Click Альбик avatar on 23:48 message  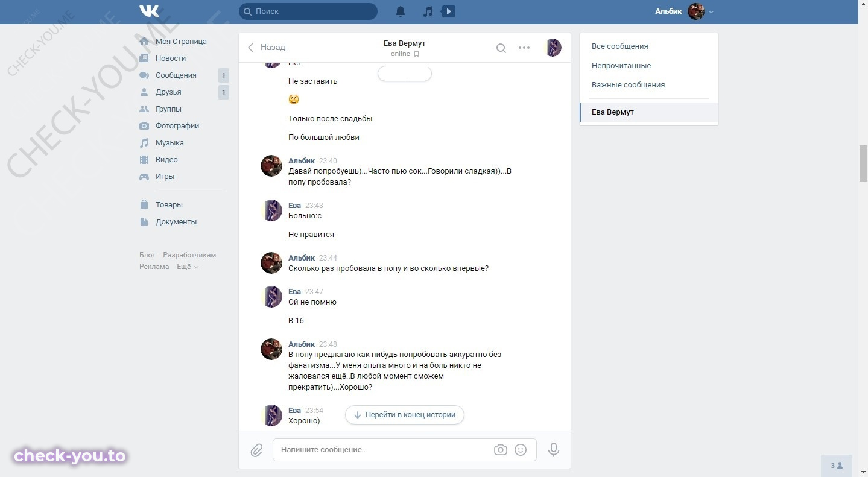pyautogui.click(x=271, y=349)
